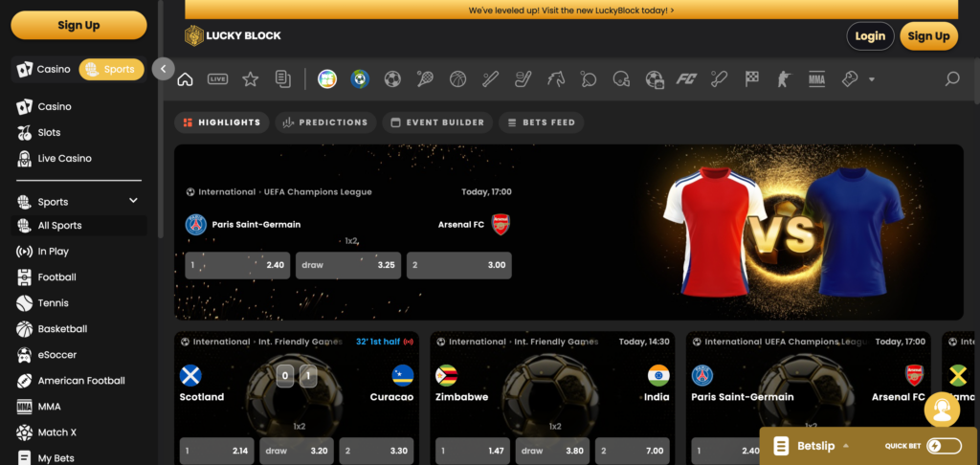The image size is (980, 465).
Task: Select the checkered racing flag icon
Action: click(752, 79)
